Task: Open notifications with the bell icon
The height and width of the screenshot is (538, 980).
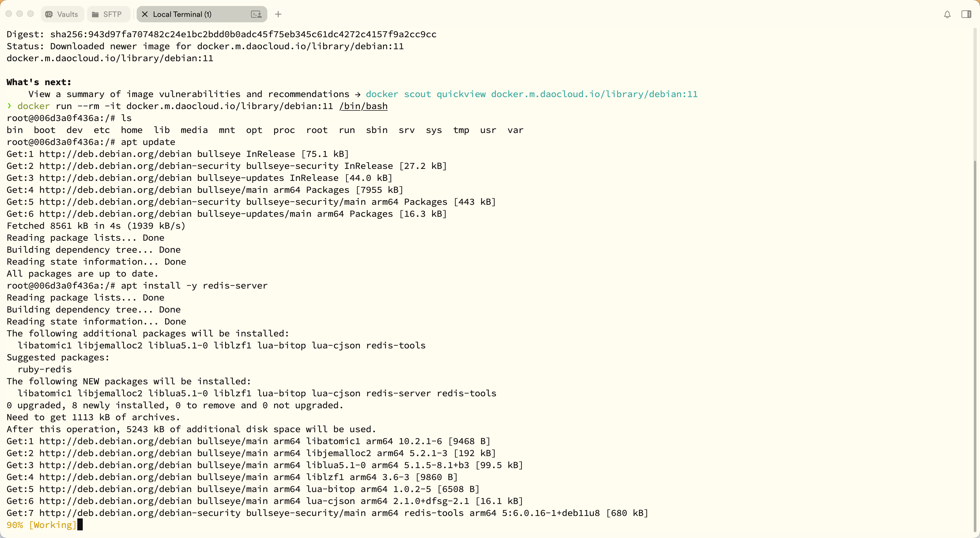Action: coord(947,14)
